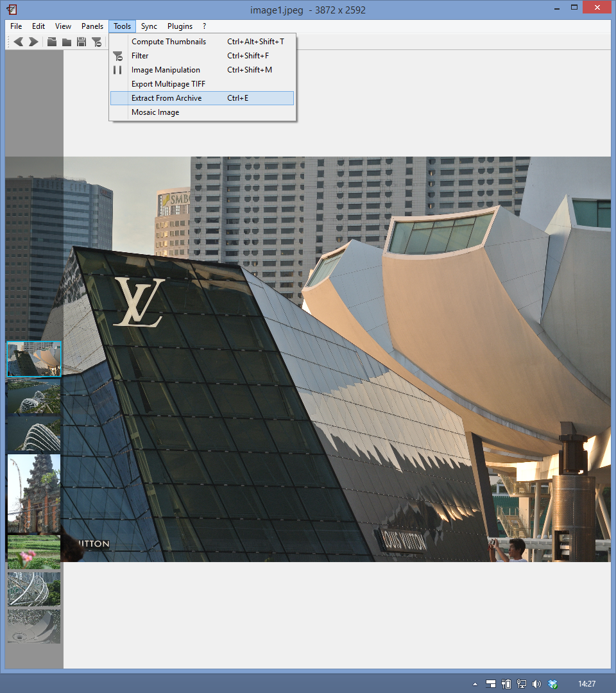
Task: Select the Filter entry in the Tools menu
Action: [x=202, y=56]
